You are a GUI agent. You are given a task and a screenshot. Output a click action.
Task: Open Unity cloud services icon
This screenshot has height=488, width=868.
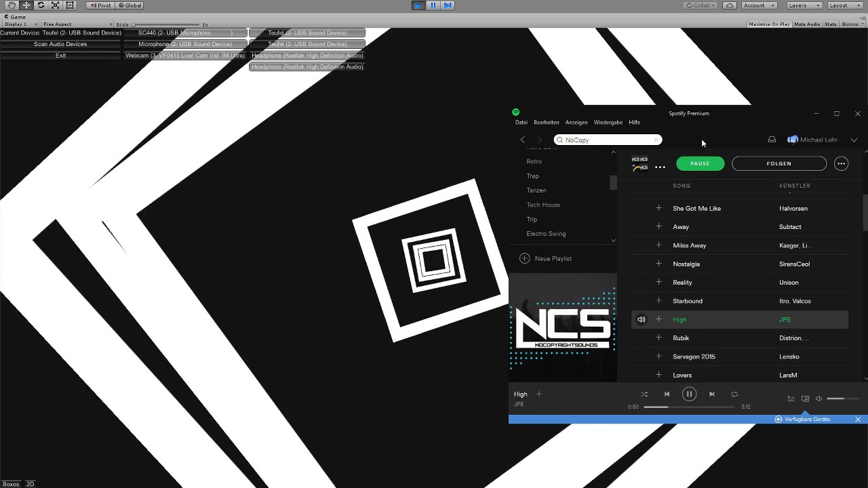pyautogui.click(x=729, y=5)
